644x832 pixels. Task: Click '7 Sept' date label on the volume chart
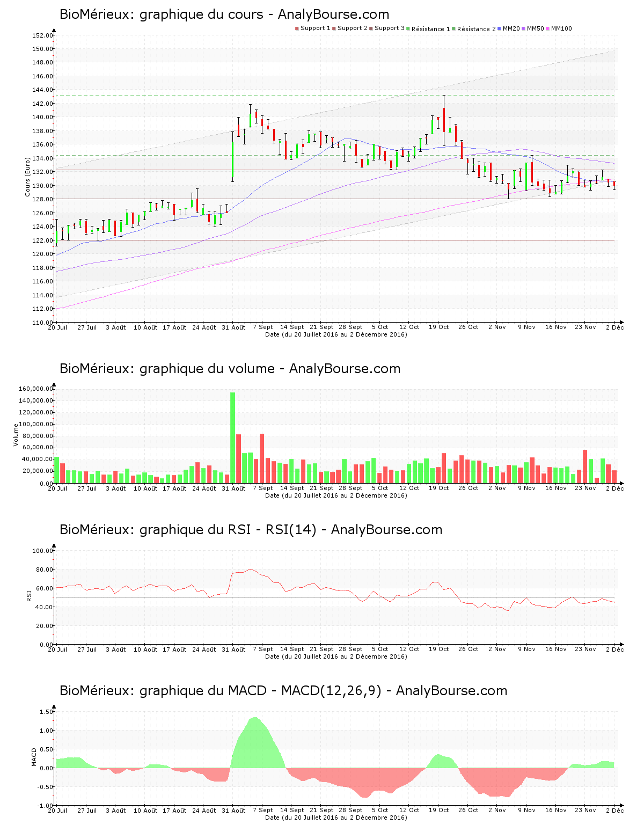[x=263, y=488]
